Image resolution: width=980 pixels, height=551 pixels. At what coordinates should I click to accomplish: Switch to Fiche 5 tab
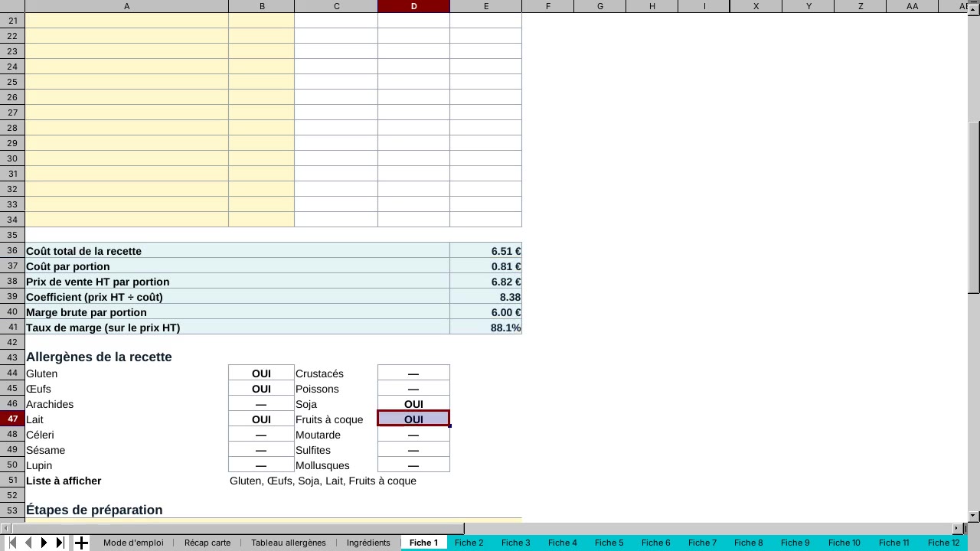tap(609, 543)
